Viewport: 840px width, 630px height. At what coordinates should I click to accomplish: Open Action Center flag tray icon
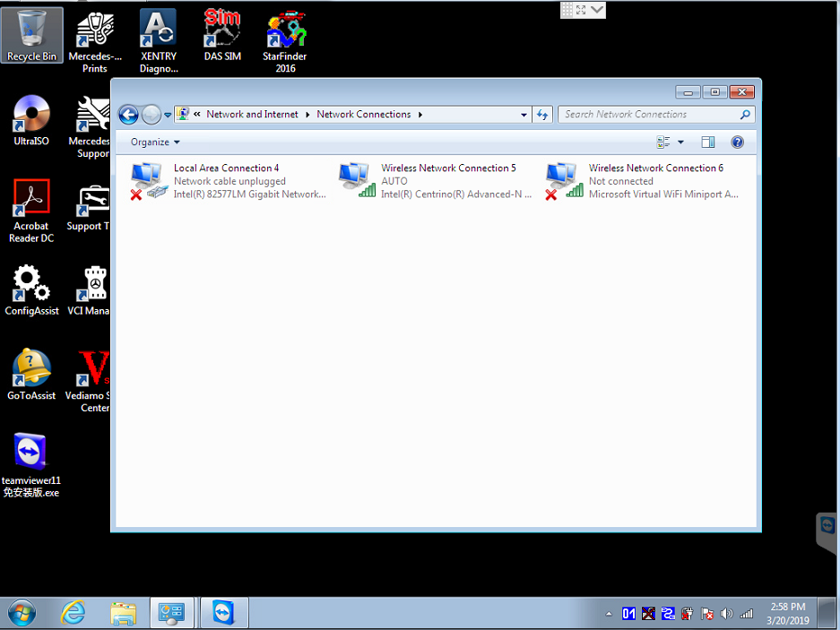click(707, 614)
